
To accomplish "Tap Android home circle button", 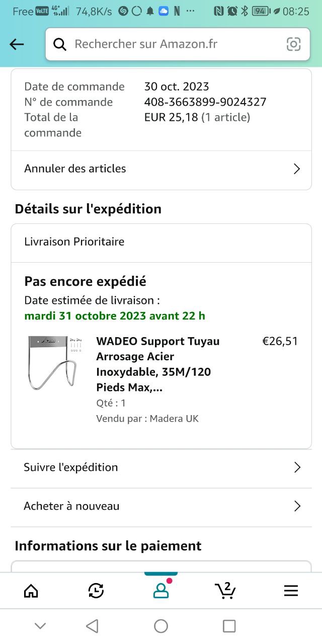I will 161,626.
